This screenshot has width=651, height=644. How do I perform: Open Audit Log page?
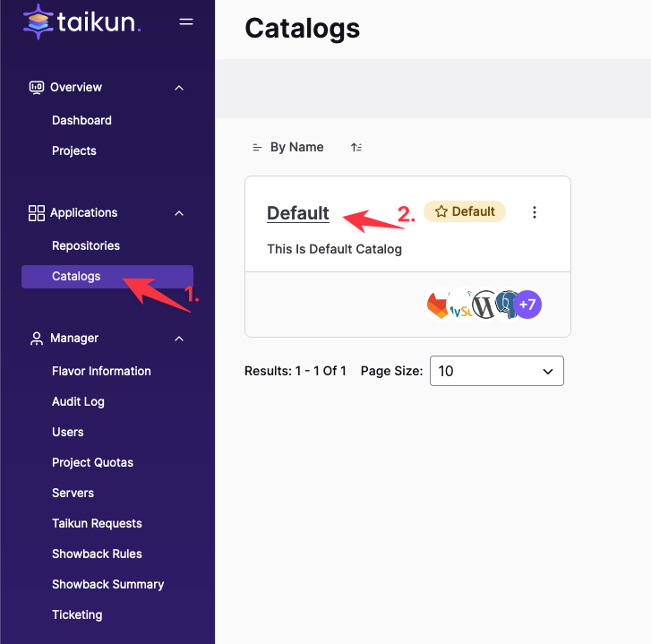point(78,401)
